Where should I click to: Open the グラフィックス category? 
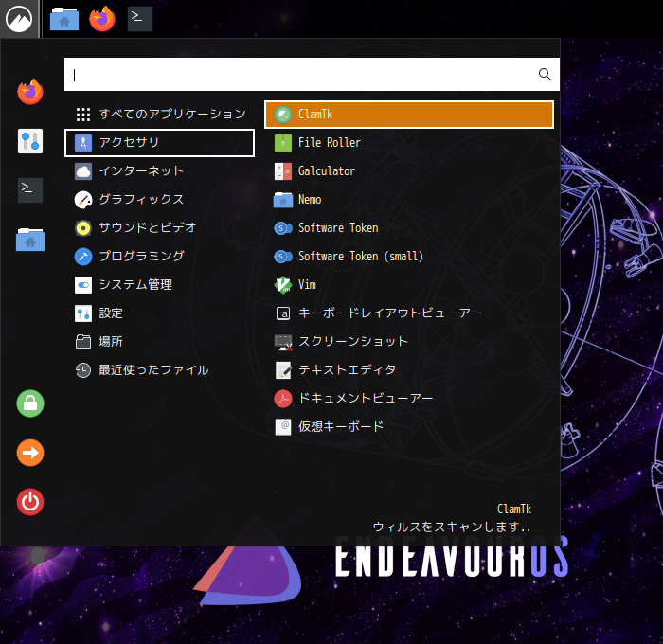click(x=159, y=200)
